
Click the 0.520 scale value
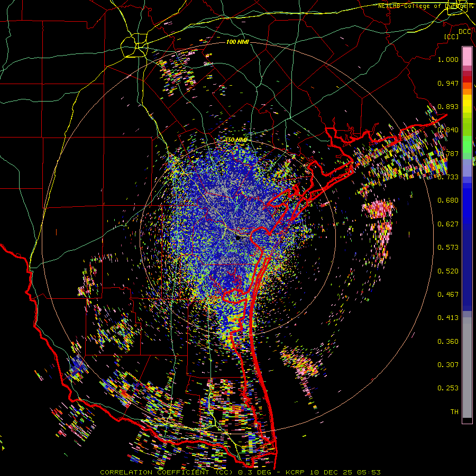click(448, 271)
